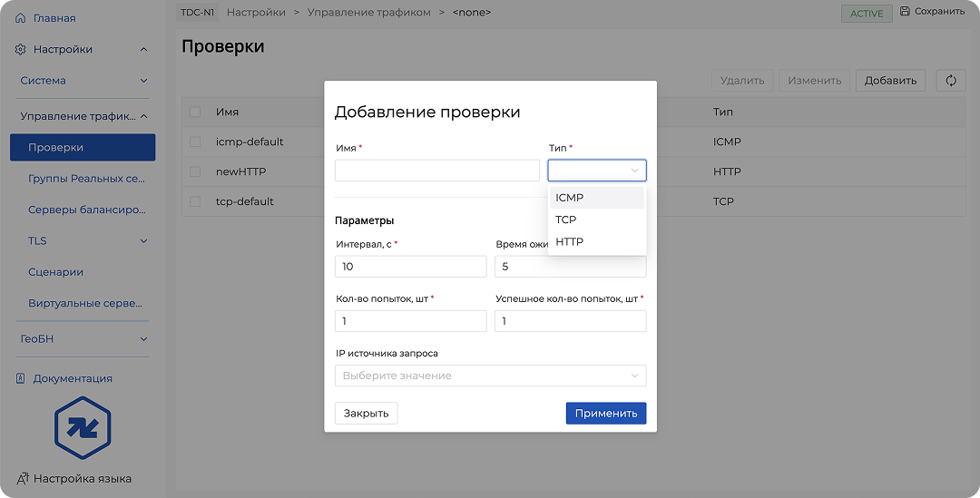The height and width of the screenshot is (498, 980).
Task: Click the language settings icon
Action: tap(22, 478)
